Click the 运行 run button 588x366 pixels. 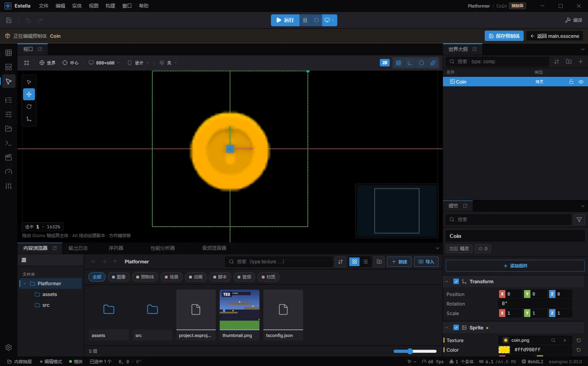(x=285, y=20)
